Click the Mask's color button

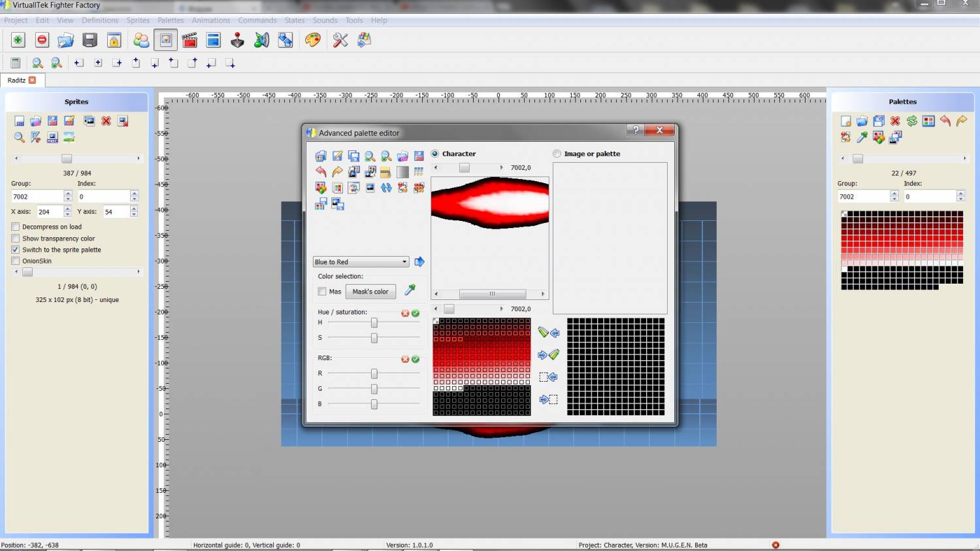coord(370,292)
